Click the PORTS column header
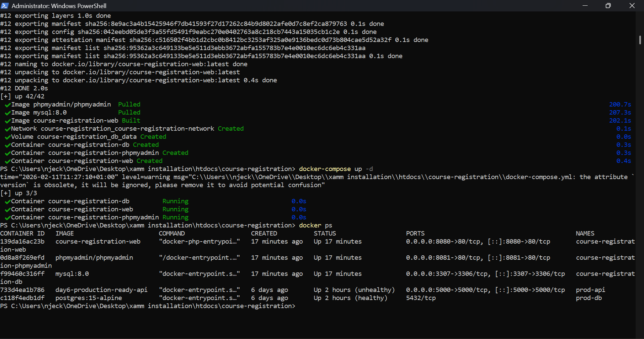Viewport: 644px width, 339px height. tap(415, 234)
